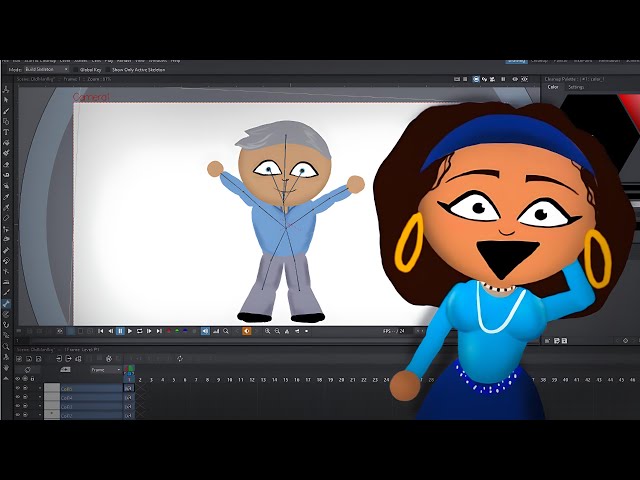Toggle the sound speaker button
The height and width of the screenshot is (480, 640).
(x=205, y=331)
